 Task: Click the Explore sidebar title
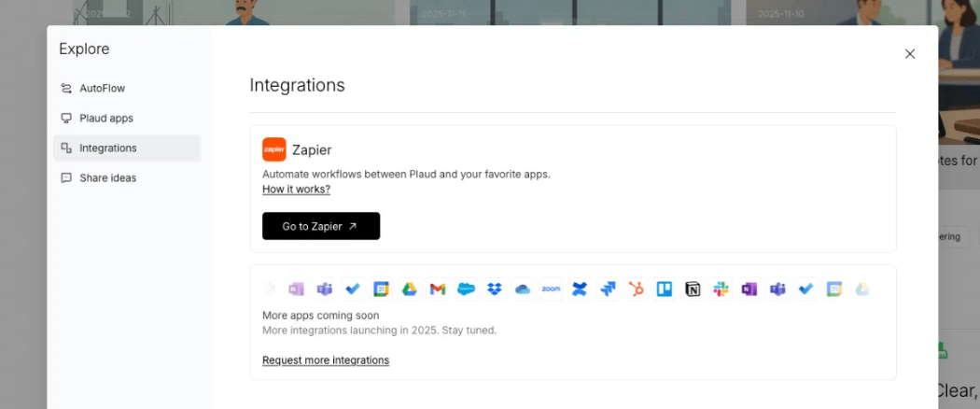pos(84,49)
